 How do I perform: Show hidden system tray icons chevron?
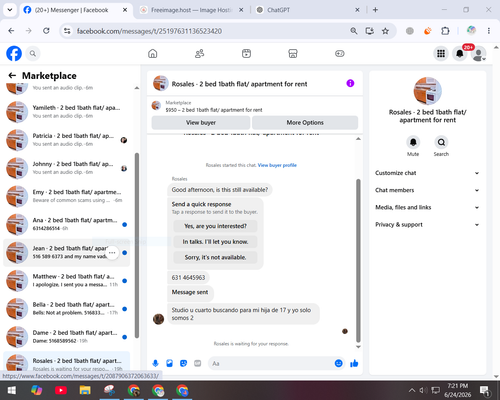click(x=412, y=390)
